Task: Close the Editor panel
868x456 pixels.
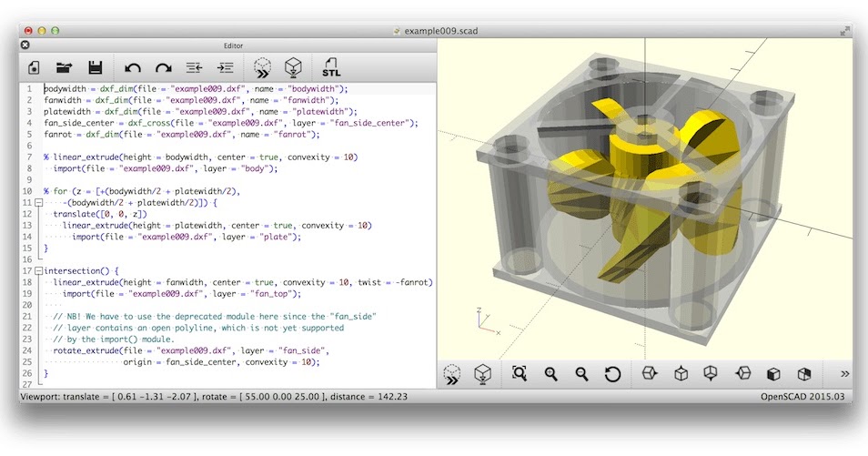Action: tap(25, 45)
